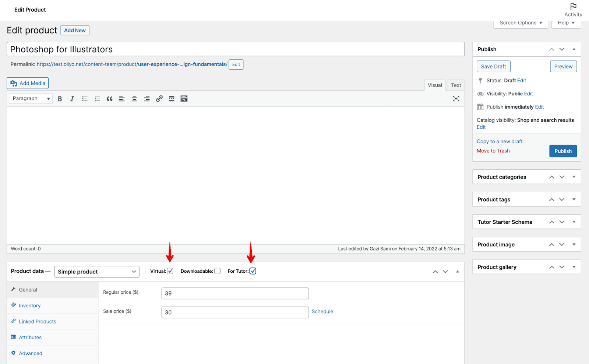The height and width of the screenshot is (364, 589).
Task: Click the Publish button
Action: coord(563,151)
